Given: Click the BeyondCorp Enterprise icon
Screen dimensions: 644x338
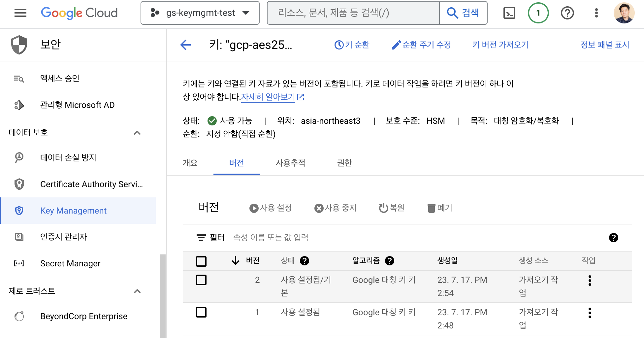Looking at the screenshot, I should [x=19, y=316].
